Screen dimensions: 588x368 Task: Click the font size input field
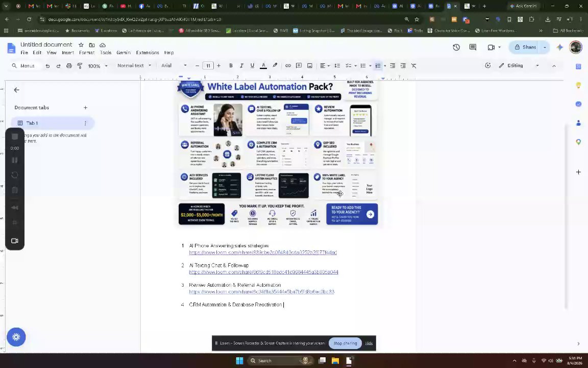point(208,66)
